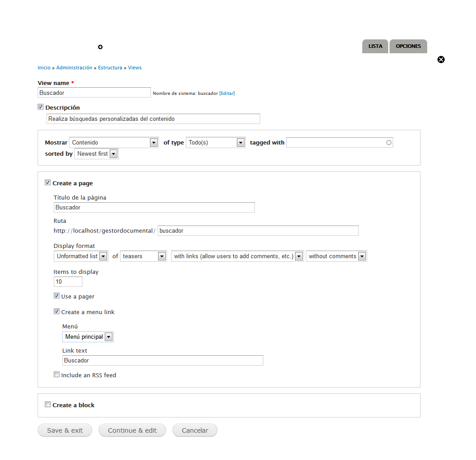Toggle the Create a page checkbox
The width and height of the screenshot is (476, 460).
point(48,183)
